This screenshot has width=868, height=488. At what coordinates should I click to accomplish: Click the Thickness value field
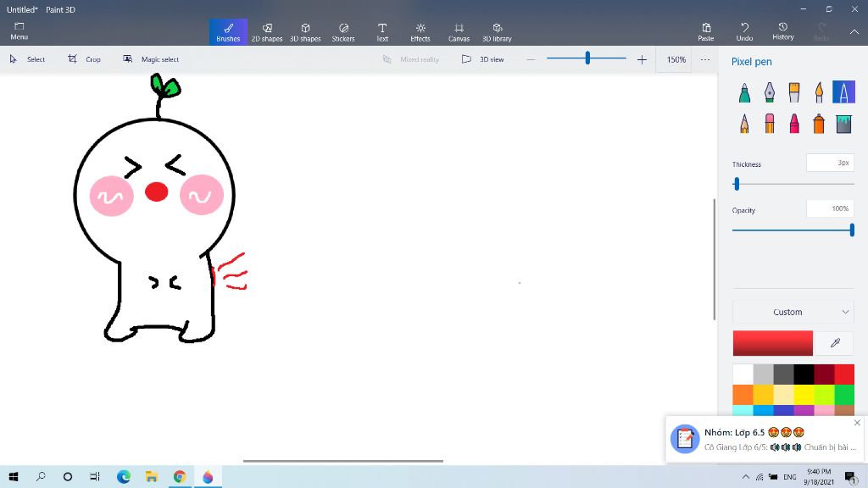tap(830, 163)
